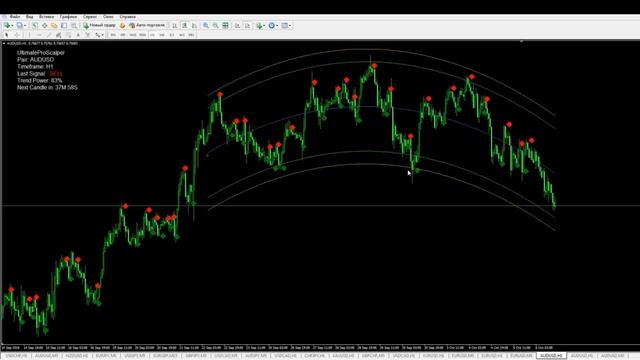Open the Вставка menu

pyautogui.click(x=47, y=17)
